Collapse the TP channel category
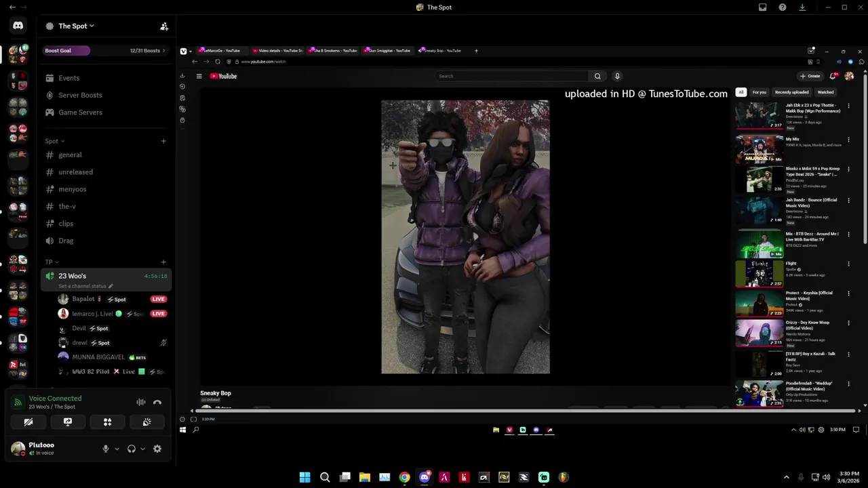The image size is (868, 488). [x=52, y=262]
